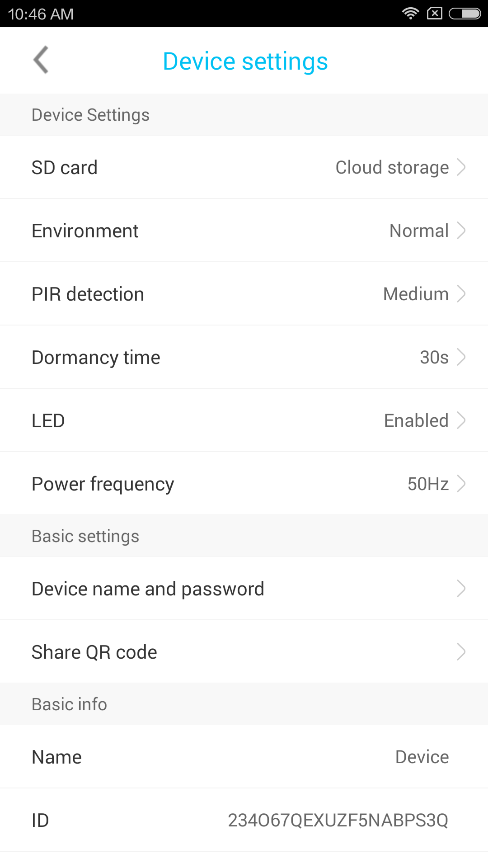The image size is (488, 868).
Task: Tap the Power frequency chevron
Action: click(461, 484)
